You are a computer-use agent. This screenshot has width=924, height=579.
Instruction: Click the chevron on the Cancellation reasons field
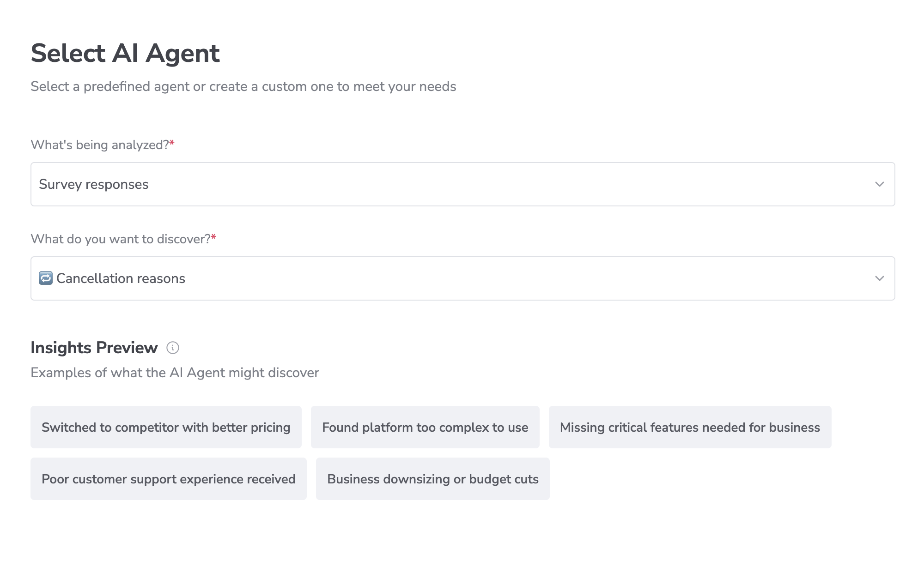879,278
